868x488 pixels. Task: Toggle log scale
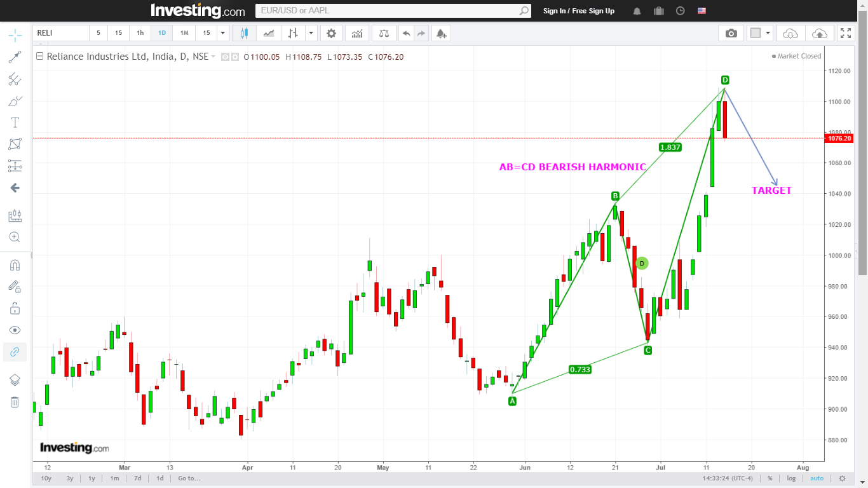click(791, 478)
